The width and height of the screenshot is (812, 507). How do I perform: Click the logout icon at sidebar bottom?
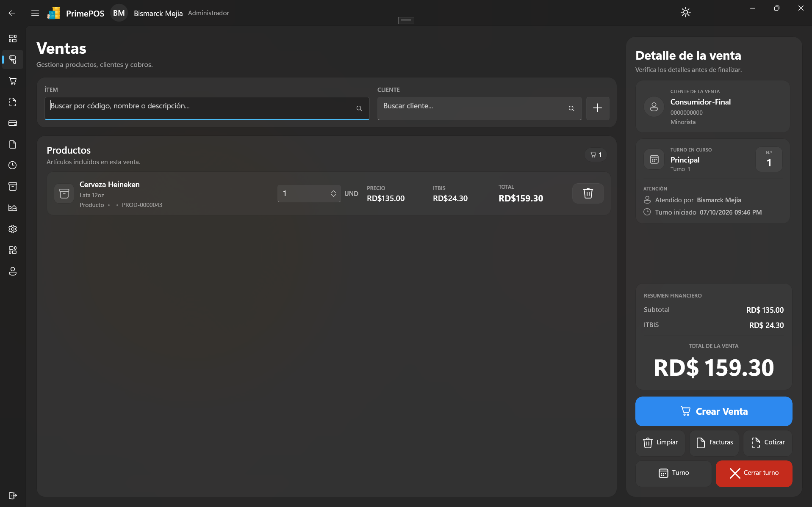[13, 496]
